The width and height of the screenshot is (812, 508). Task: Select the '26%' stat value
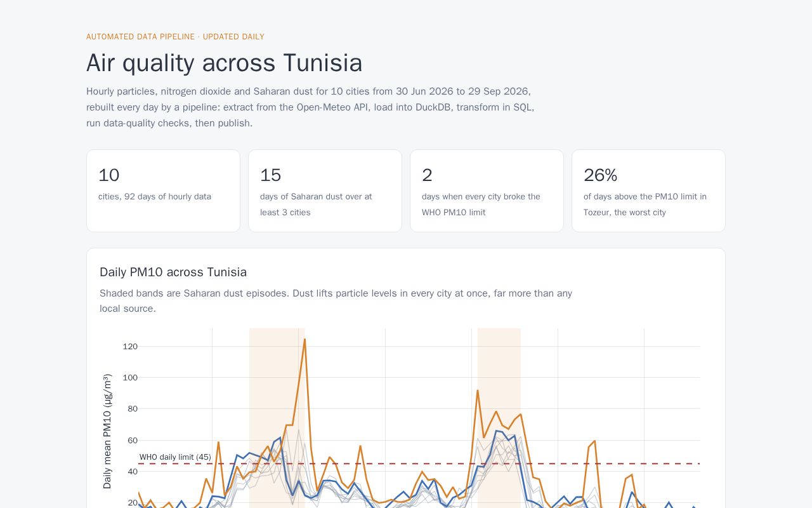click(x=600, y=175)
